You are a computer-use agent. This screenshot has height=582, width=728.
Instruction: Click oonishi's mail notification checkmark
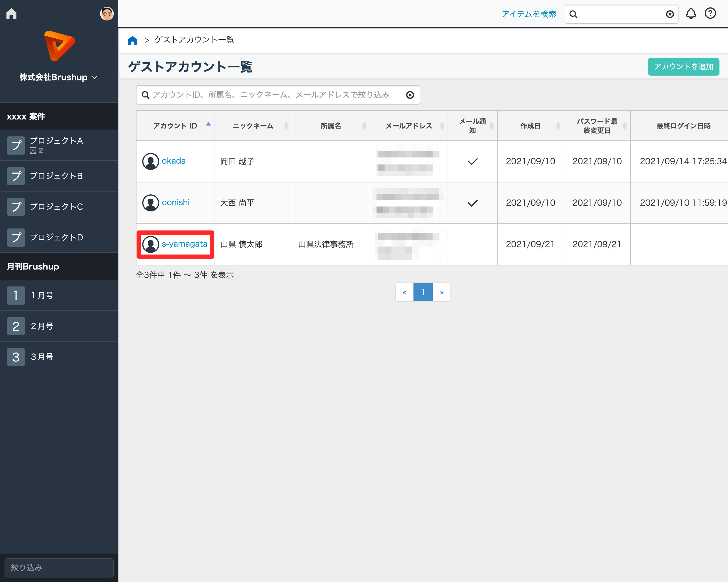point(472,203)
